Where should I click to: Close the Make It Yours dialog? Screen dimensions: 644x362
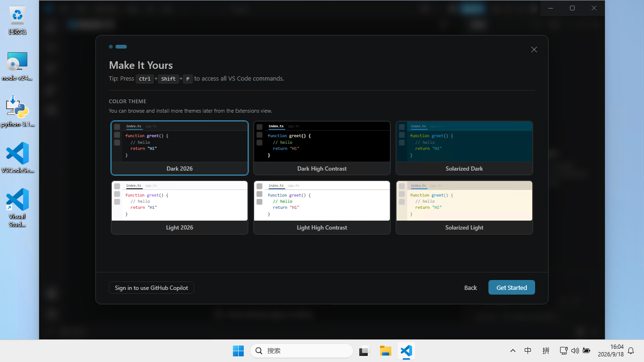click(x=534, y=49)
